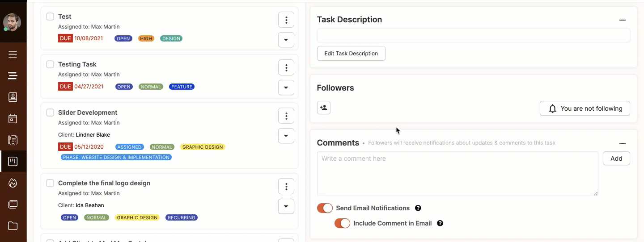
Task: Open three-dot menu for Test task
Action: pyautogui.click(x=286, y=20)
